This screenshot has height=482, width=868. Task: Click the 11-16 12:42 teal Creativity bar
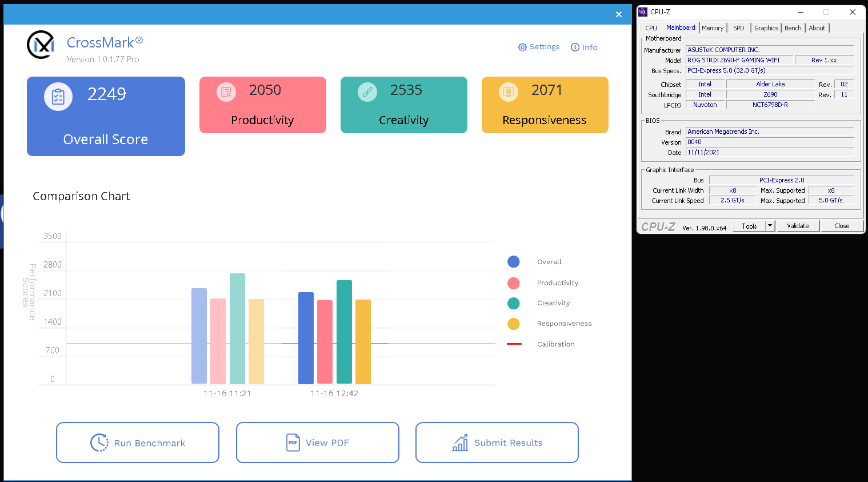pos(344,332)
